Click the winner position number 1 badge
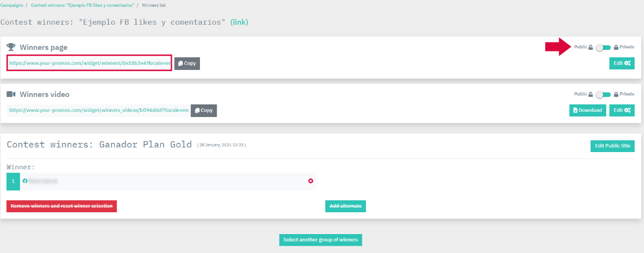The image size is (644, 253). click(13, 181)
